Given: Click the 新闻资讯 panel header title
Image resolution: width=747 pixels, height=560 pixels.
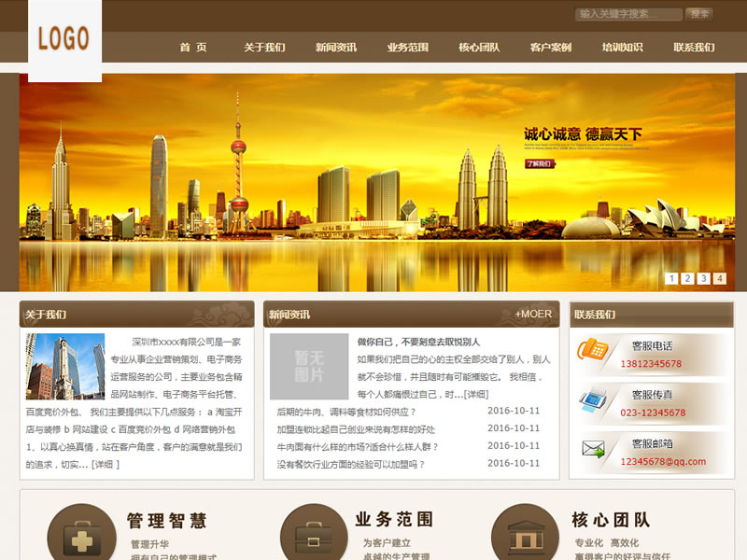Looking at the screenshot, I should coord(289,315).
